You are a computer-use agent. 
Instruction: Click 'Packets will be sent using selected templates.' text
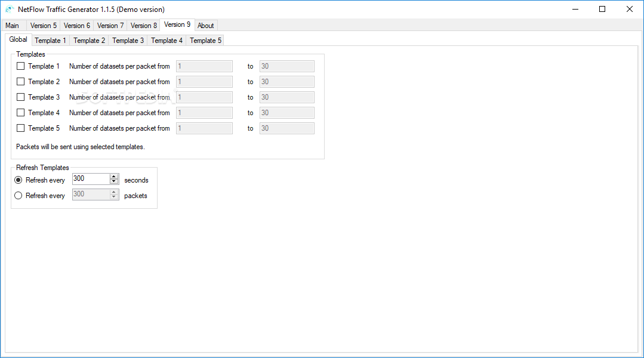pyautogui.click(x=81, y=147)
